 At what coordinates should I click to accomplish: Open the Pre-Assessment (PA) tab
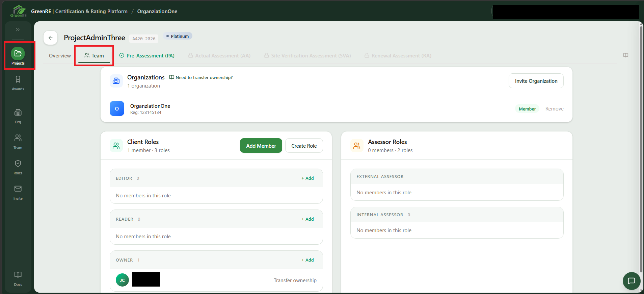(x=147, y=56)
